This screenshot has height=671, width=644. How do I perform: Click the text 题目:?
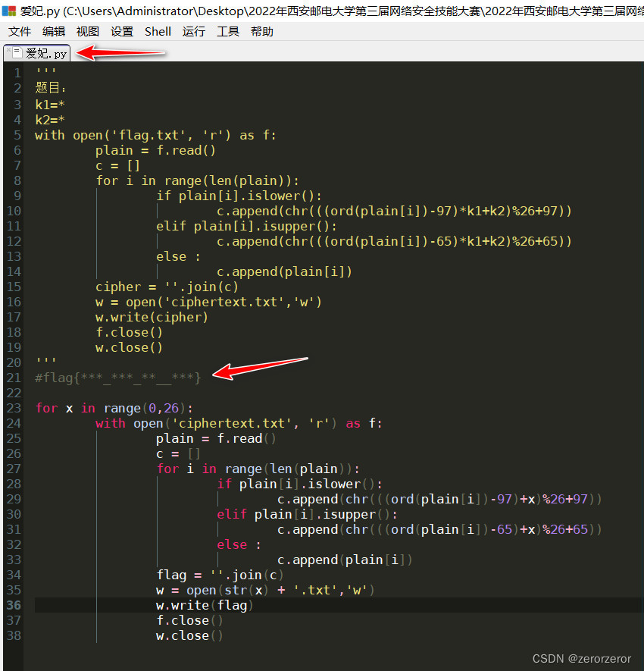point(51,88)
